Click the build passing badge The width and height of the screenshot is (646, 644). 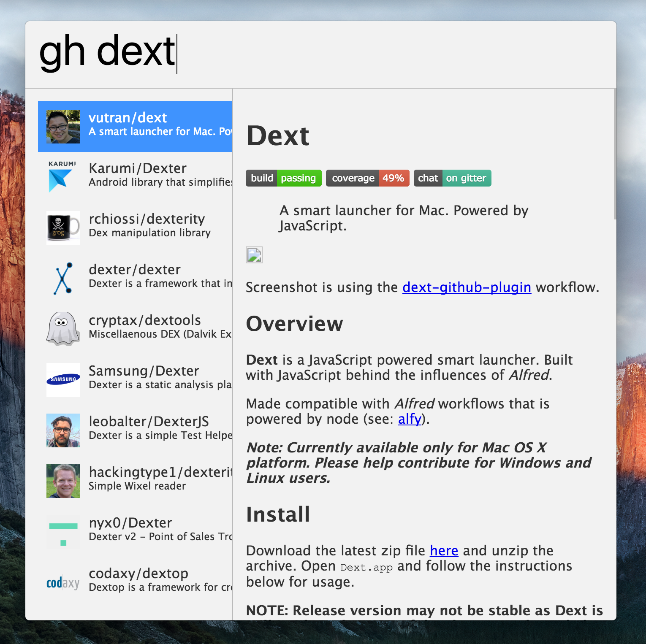point(283,178)
